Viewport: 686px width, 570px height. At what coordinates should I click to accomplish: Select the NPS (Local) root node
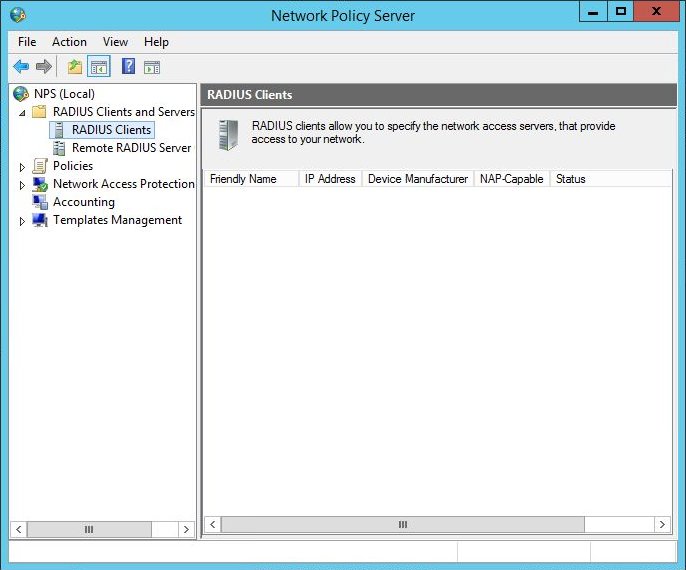coord(64,94)
